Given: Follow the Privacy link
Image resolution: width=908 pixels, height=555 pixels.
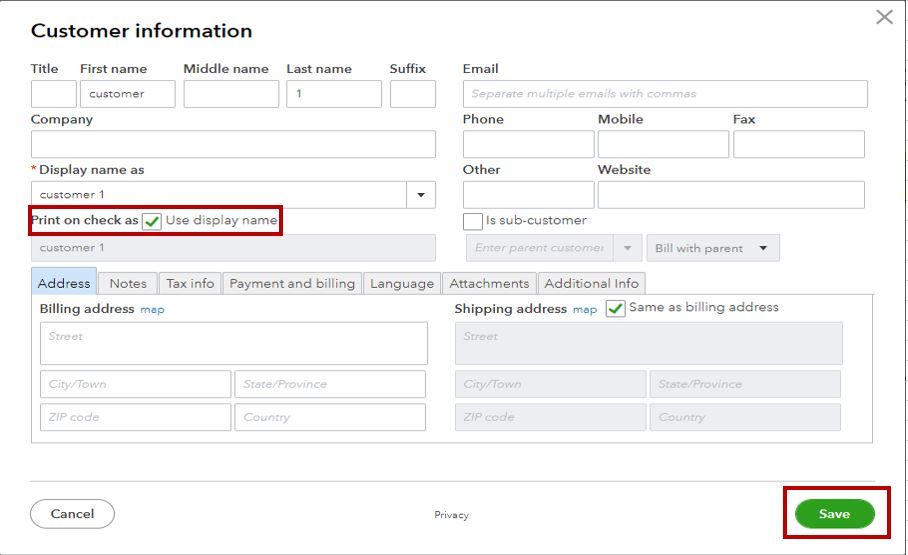Looking at the screenshot, I should (451, 515).
